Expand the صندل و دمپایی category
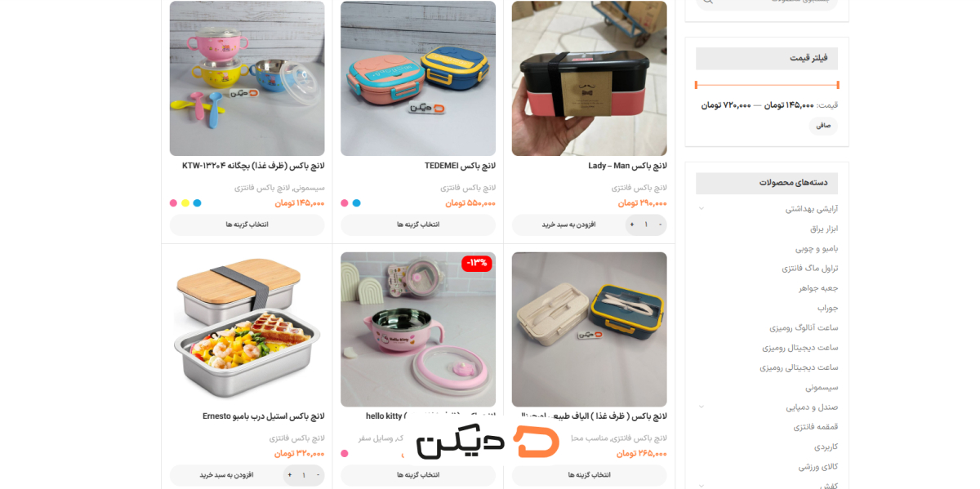The image size is (980, 489). coord(702,407)
